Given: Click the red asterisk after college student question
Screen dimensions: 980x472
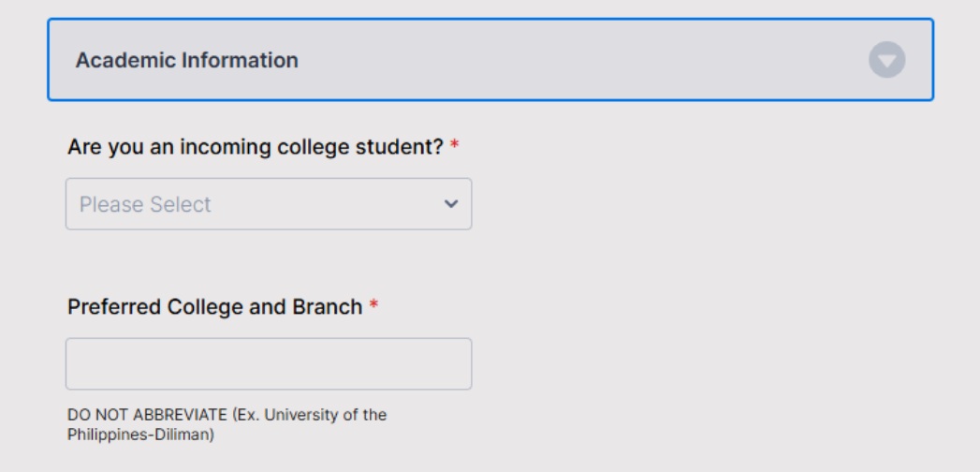Looking at the screenshot, I should (x=454, y=146).
